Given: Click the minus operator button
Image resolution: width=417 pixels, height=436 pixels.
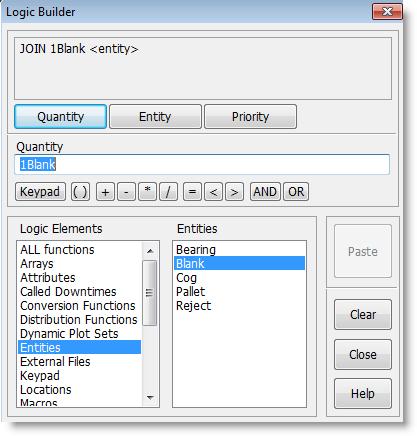Looking at the screenshot, I should [126, 192].
